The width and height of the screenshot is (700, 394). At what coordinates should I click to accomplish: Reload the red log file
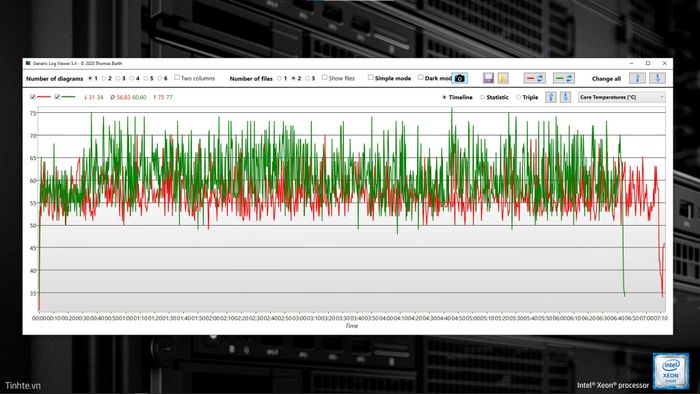click(534, 79)
